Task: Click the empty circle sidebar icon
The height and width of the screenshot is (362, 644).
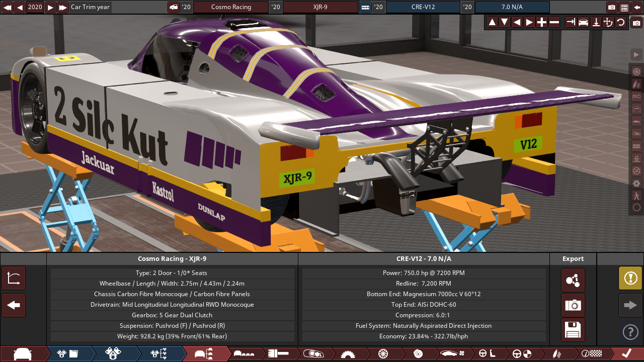Action: click(636, 207)
